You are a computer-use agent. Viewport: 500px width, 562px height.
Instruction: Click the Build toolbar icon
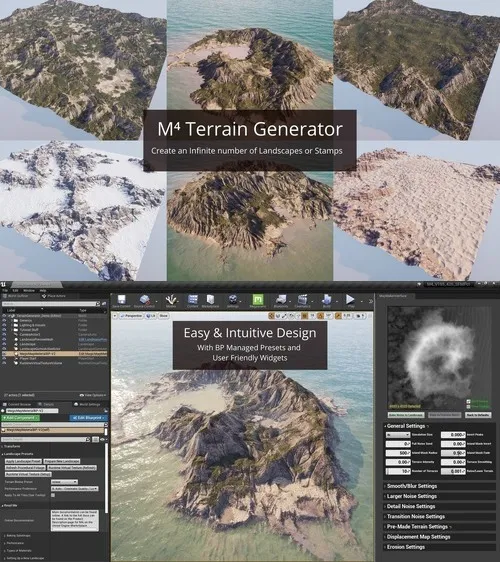(327, 300)
